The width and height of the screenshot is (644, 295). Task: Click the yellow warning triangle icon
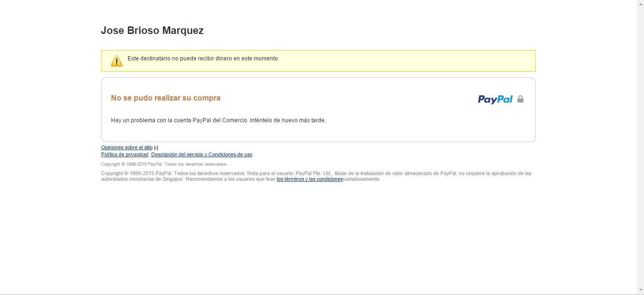coord(117,61)
